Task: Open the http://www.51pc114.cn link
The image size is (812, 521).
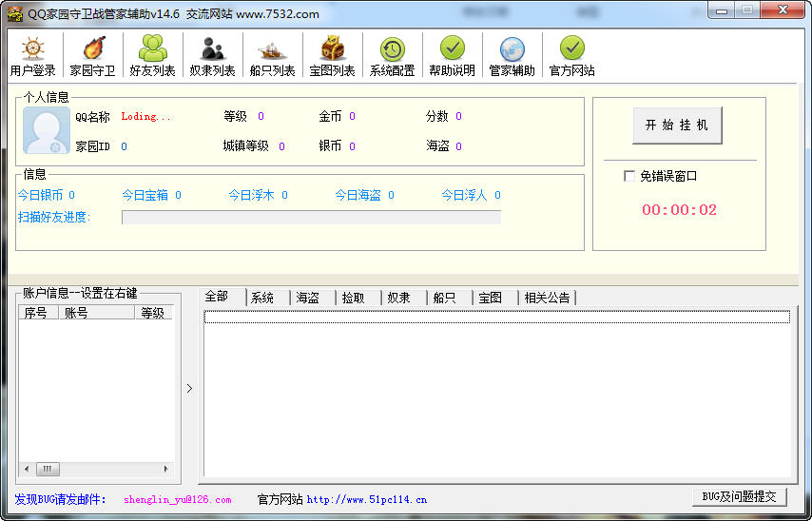Action: 367,500
